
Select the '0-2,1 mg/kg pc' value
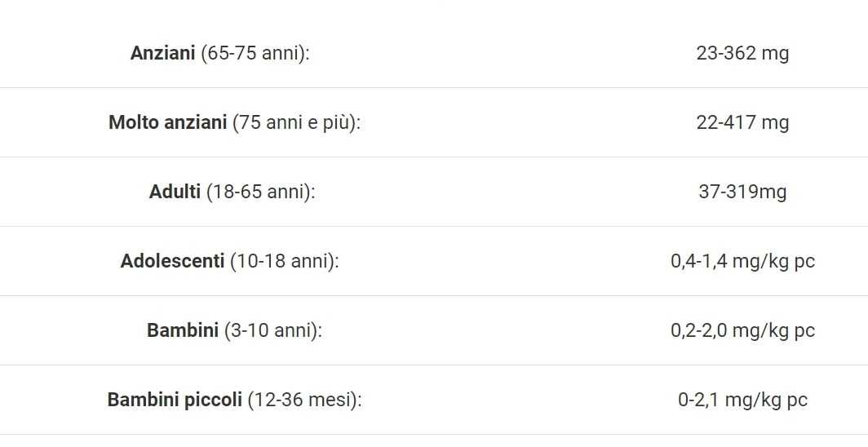(x=742, y=401)
